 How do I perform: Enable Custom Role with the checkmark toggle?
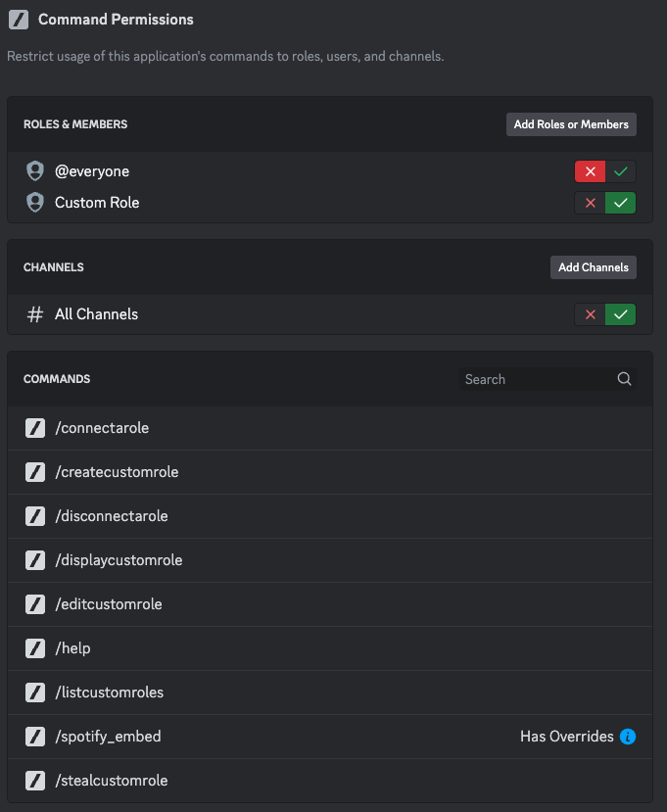coord(621,203)
